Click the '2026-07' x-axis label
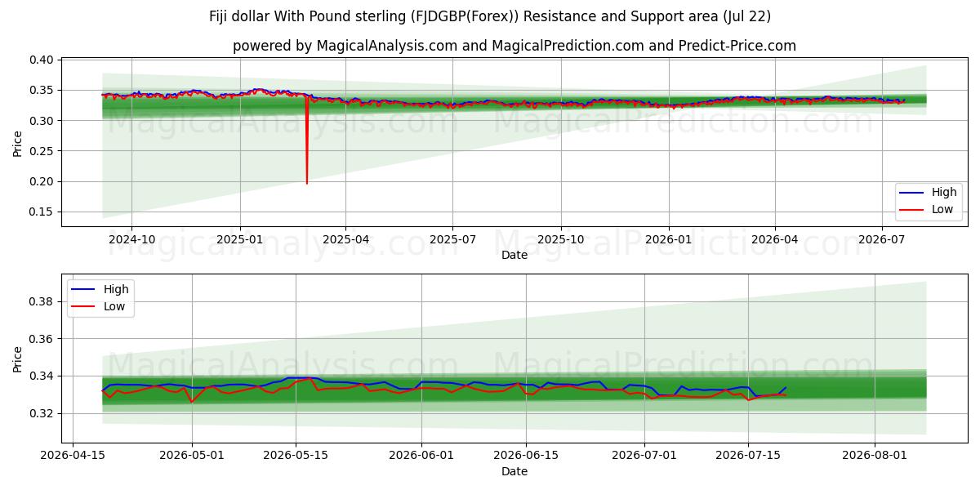This screenshot has height=490, width=980. 881,240
